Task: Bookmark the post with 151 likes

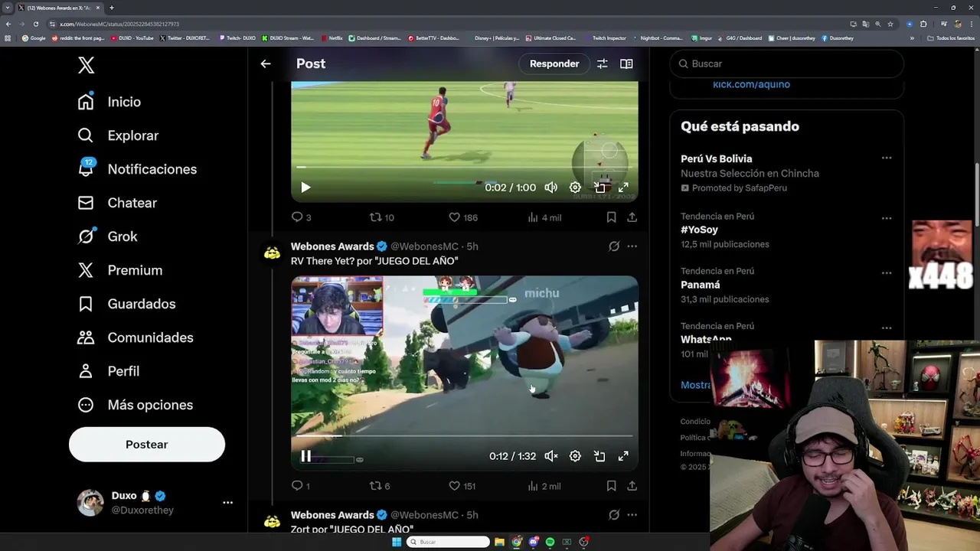Action: tap(611, 486)
